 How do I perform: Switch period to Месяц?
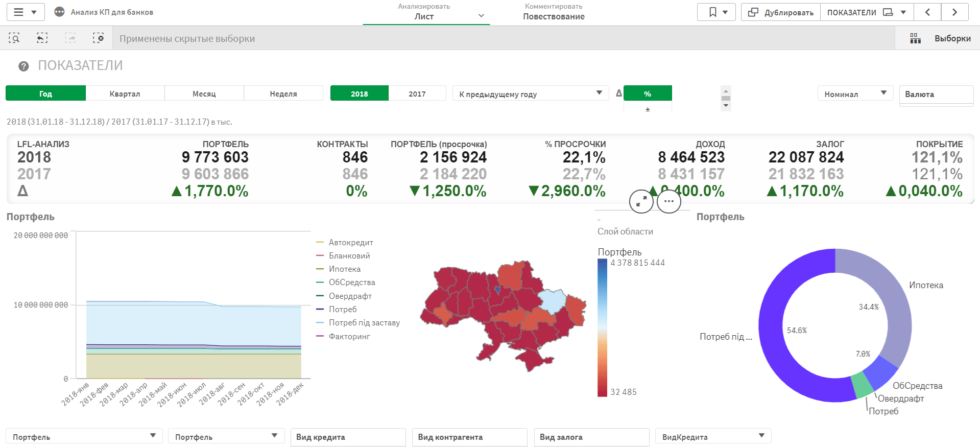click(x=204, y=93)
